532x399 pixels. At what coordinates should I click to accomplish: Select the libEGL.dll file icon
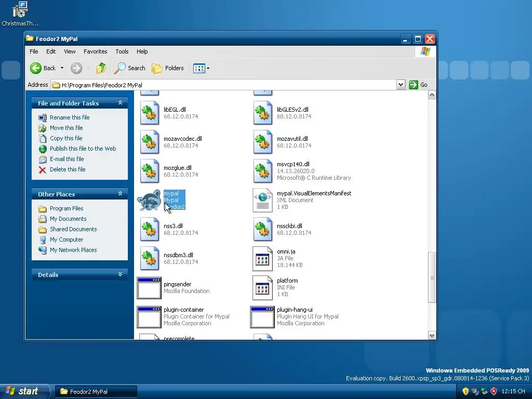pos(150,113)
